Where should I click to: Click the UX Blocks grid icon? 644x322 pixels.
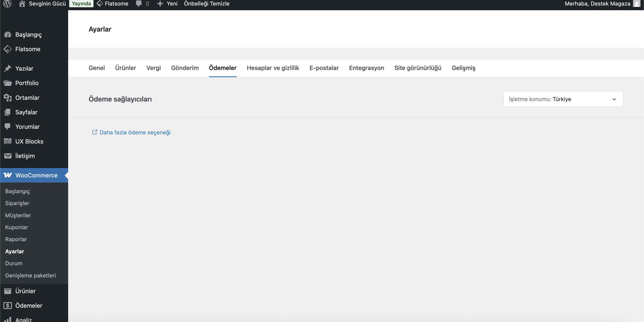click(8, 141)
